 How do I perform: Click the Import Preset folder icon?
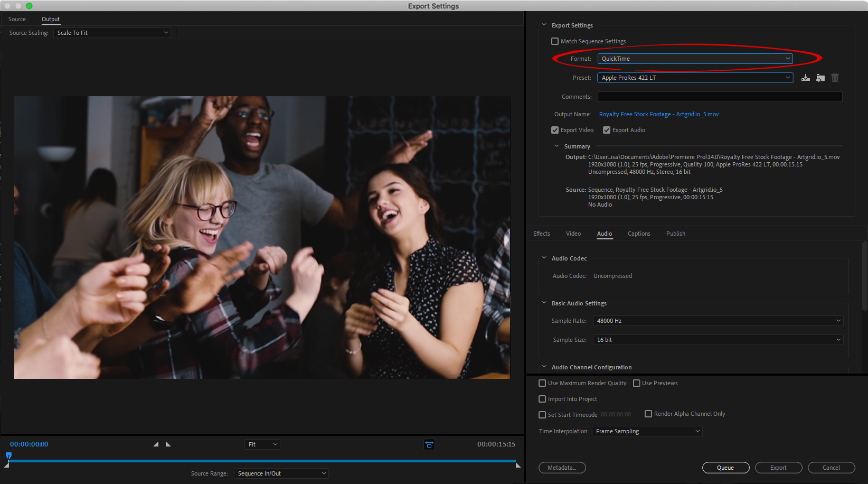coord(820,78)
